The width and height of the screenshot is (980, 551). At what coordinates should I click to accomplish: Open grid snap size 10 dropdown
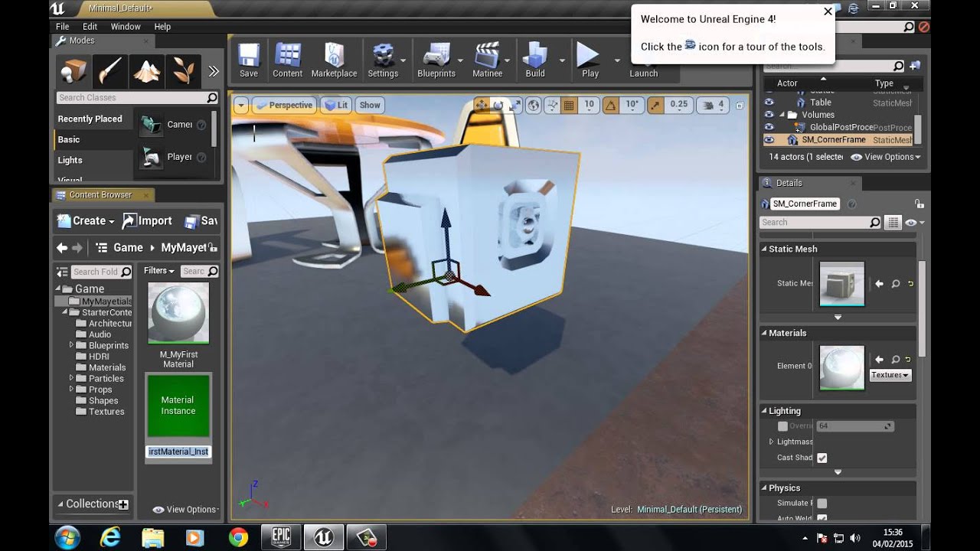coord(589,105)
